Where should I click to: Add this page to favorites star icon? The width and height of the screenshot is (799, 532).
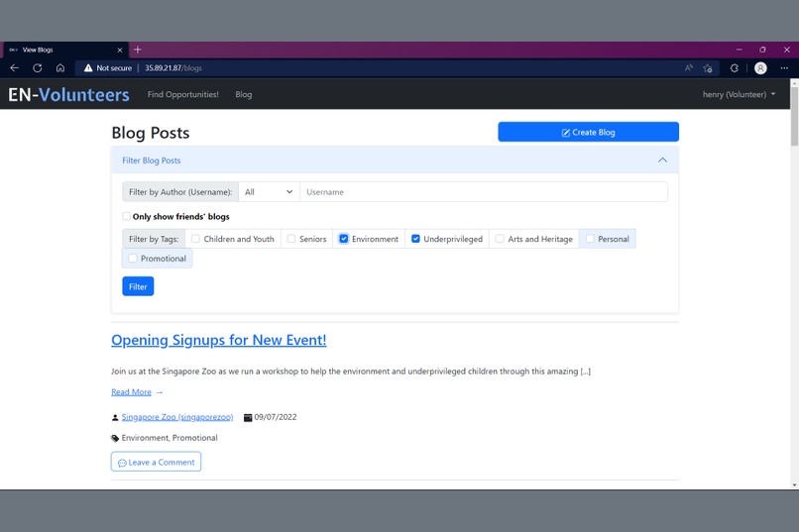(x=707, y=67)
